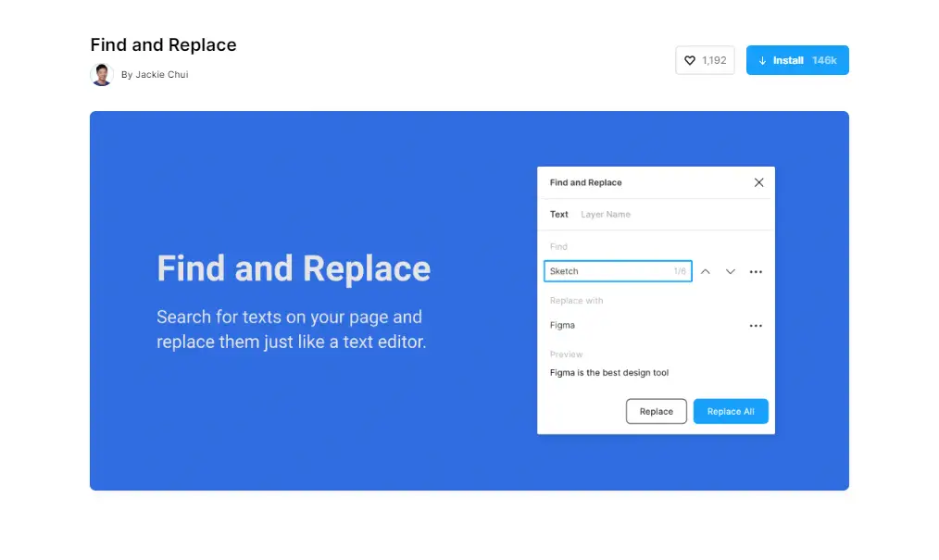Open the Replace with three-dot options
The height and width of the screenshot is (560, 939).
(x=756, y=326)
